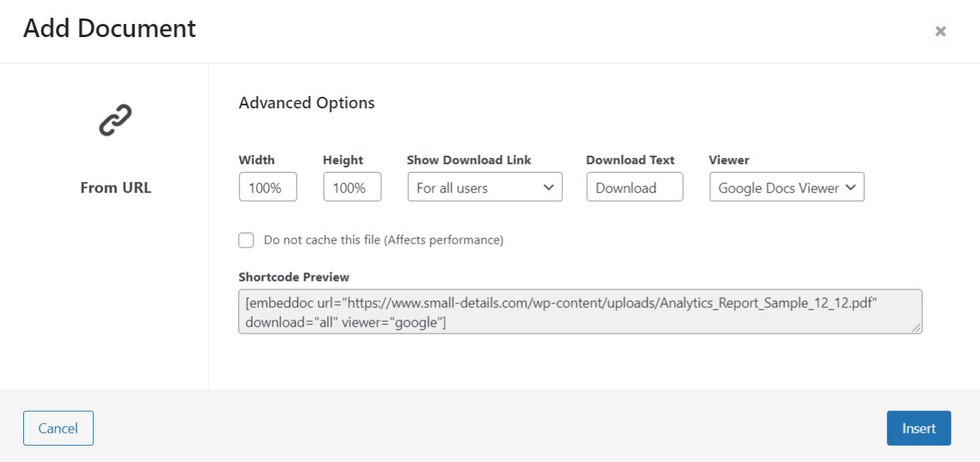Viewport: 980px width, 462px height.
Task: Click the textarea resize handle
Action: (x=917, y=328)
